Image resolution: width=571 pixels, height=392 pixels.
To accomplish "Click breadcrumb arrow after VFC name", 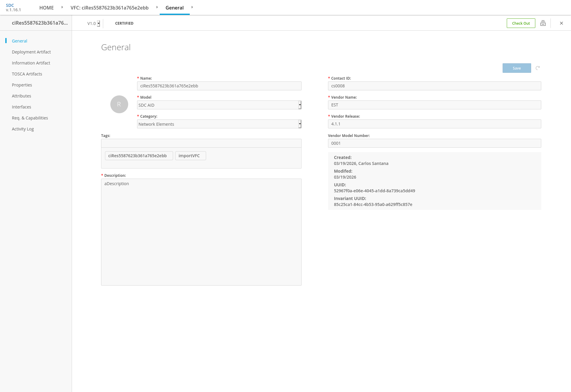I will pyautogui.click(x=157, y=7).
